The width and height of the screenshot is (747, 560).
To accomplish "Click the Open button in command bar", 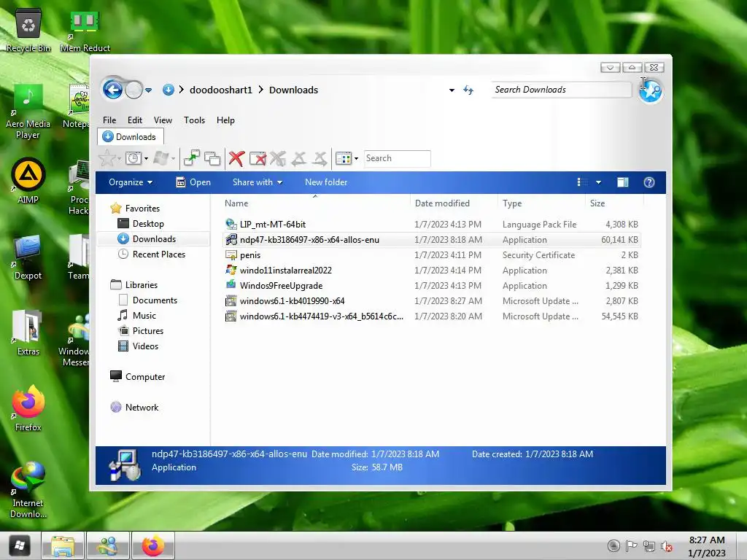I will click(x=193, y=182).
